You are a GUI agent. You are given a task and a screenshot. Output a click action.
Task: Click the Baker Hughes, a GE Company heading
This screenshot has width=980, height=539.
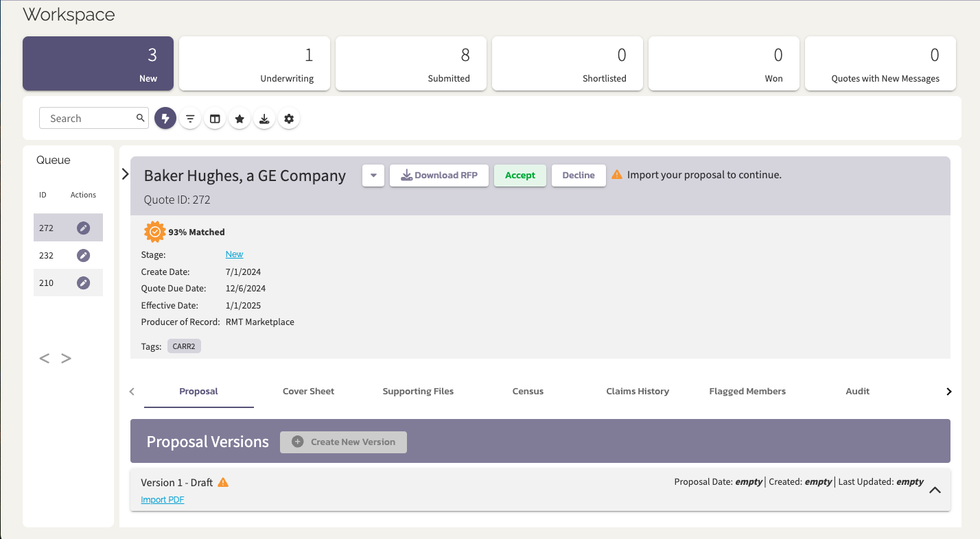pyautogui.click(x=245, y=176)
